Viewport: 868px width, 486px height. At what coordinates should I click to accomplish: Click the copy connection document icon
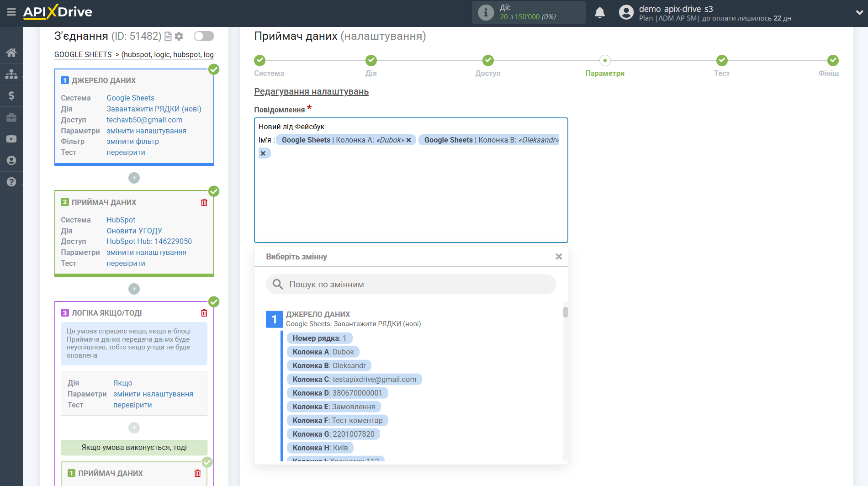(168, 36)
